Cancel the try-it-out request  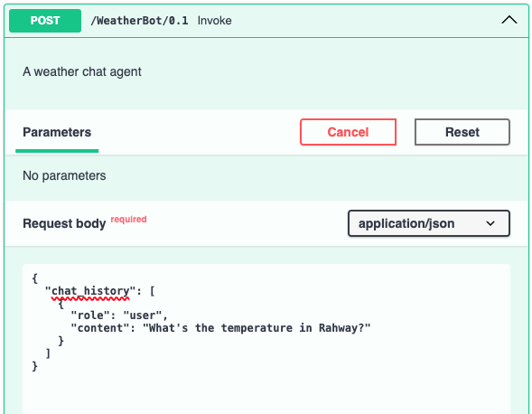point(348,132)
